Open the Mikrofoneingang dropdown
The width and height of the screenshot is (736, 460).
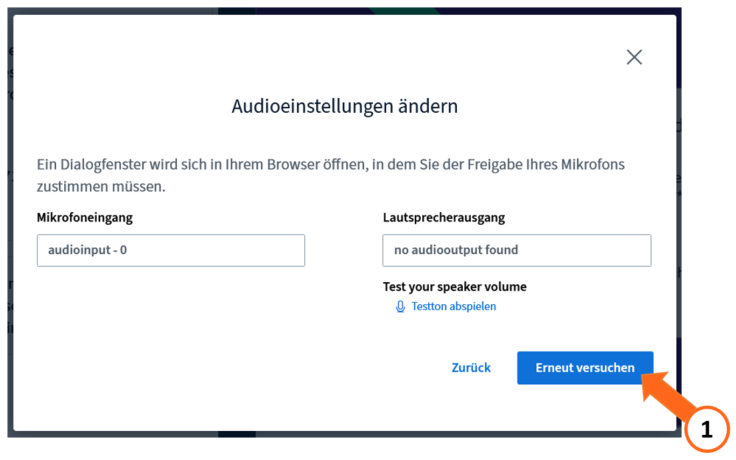click(171, 250)
